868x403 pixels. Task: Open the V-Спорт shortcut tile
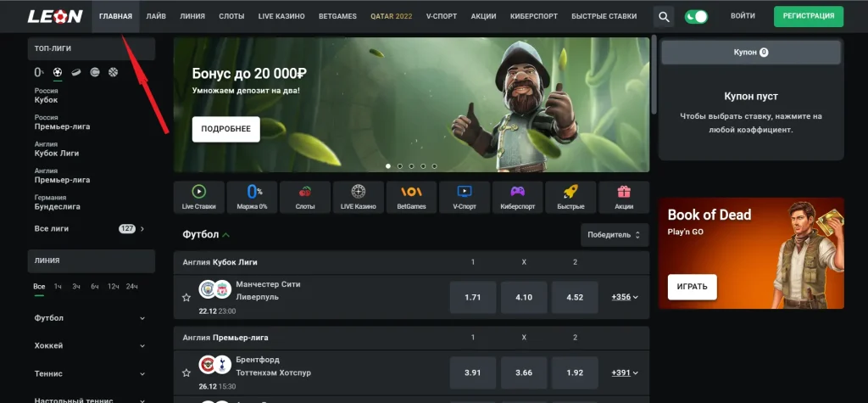[465, 198]
